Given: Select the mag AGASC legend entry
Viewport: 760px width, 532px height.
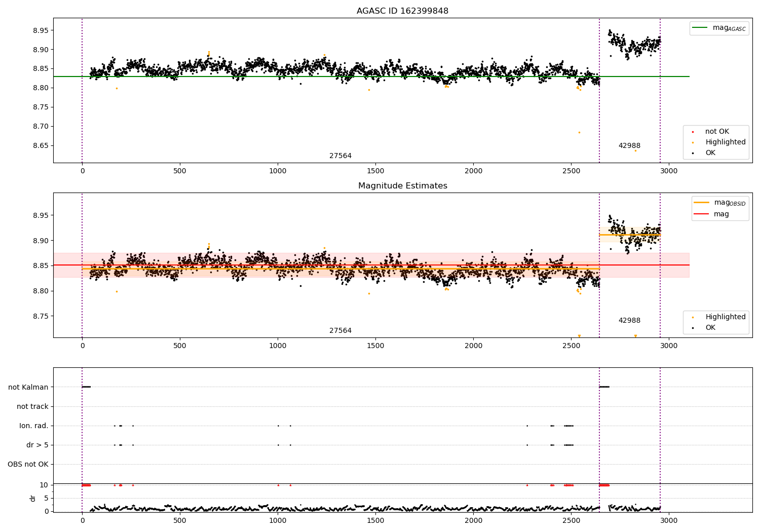Looking at the screenshot, I should click(719, 28).
